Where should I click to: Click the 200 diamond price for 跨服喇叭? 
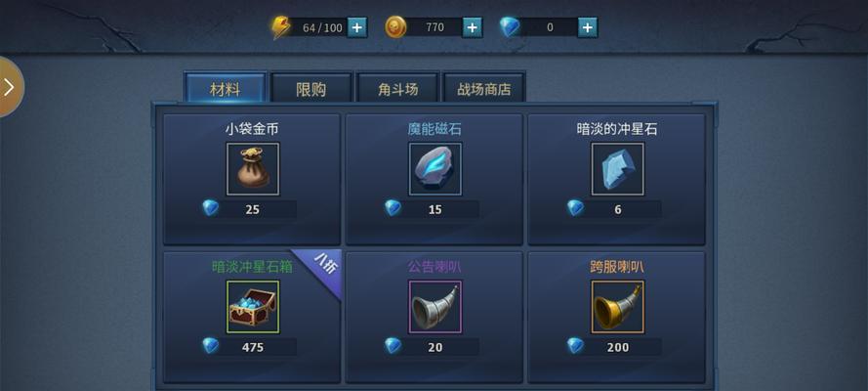(618, 347)
